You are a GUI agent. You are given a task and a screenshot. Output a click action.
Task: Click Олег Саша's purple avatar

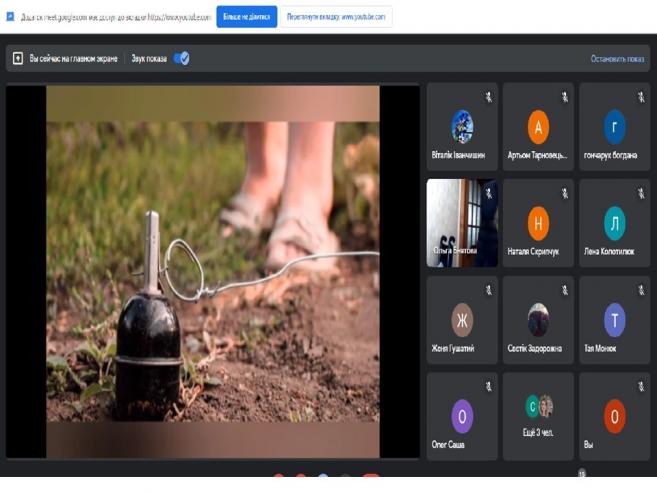tap(462, 414)
